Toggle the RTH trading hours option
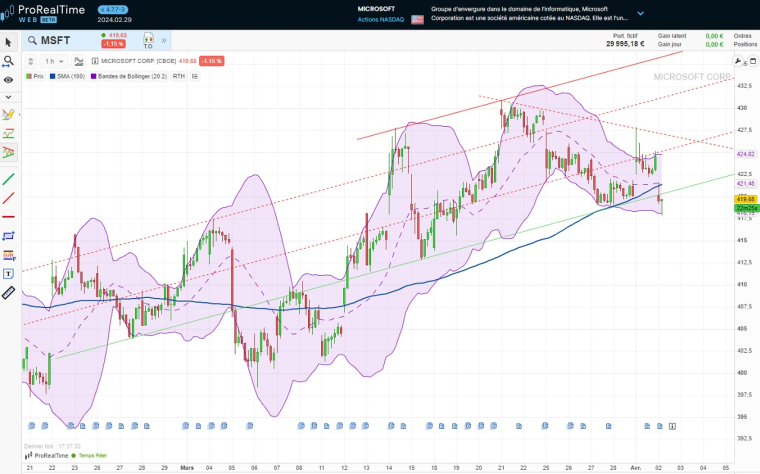The height and width of the screenshot is (474, 760). click(x=178, y=76)
